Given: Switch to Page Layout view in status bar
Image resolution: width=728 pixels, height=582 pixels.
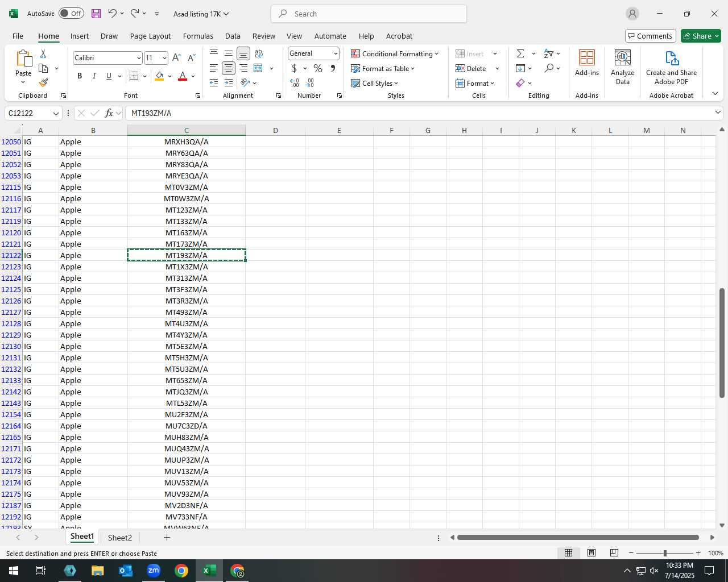Looking at the screenshot, I should (591, 553).
